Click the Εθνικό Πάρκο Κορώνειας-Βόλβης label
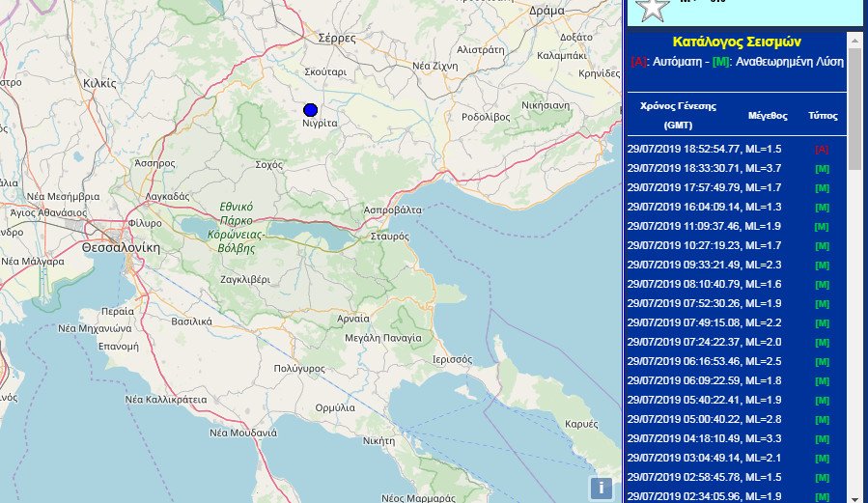Image resolution: width=868 pixels, height=503 pixels. point(237,228)
